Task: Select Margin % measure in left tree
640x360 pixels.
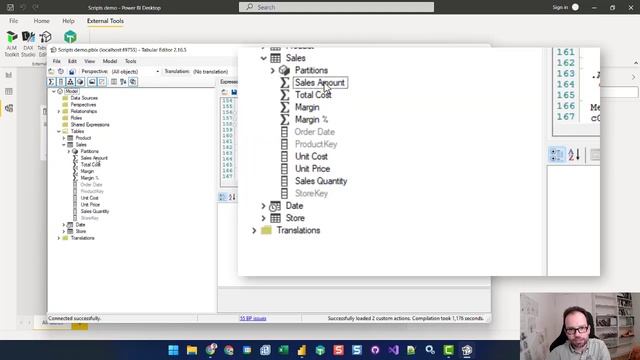Action: point(89,178)
